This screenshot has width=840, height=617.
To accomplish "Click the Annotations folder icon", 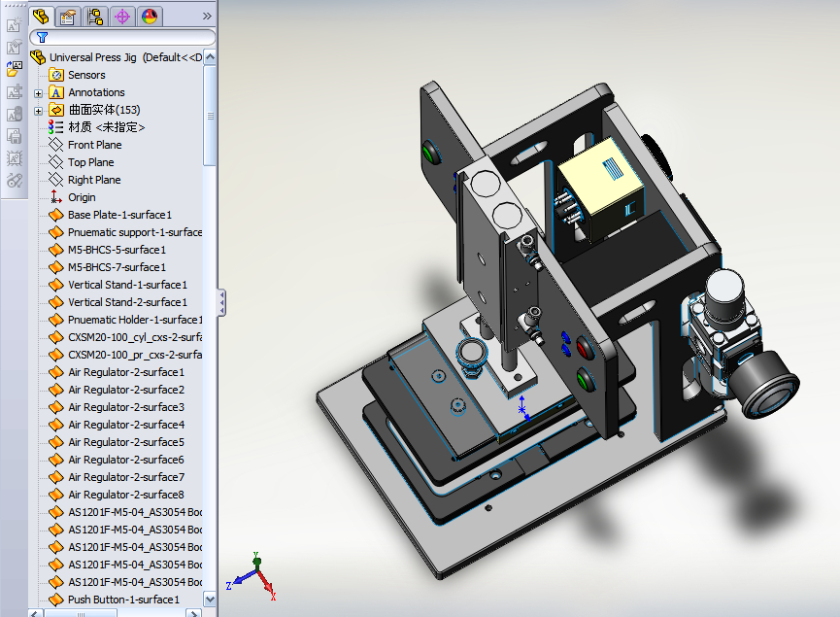I will tap(56, 92).
